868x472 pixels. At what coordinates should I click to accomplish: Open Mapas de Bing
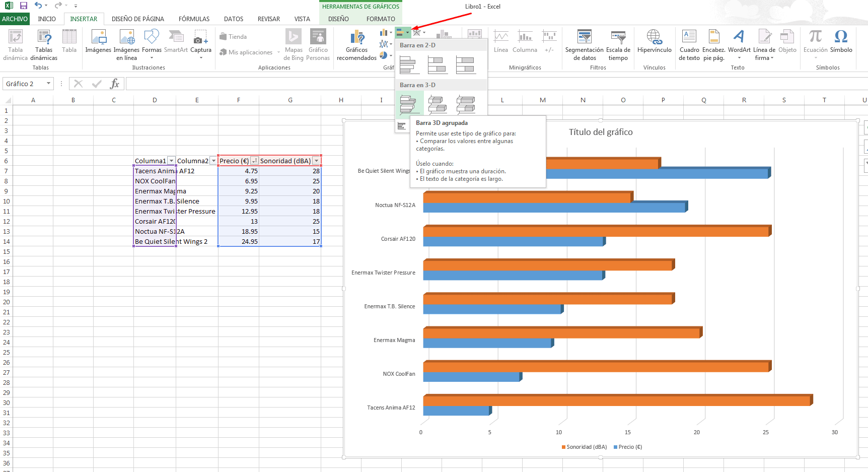(x=294, y=44)
